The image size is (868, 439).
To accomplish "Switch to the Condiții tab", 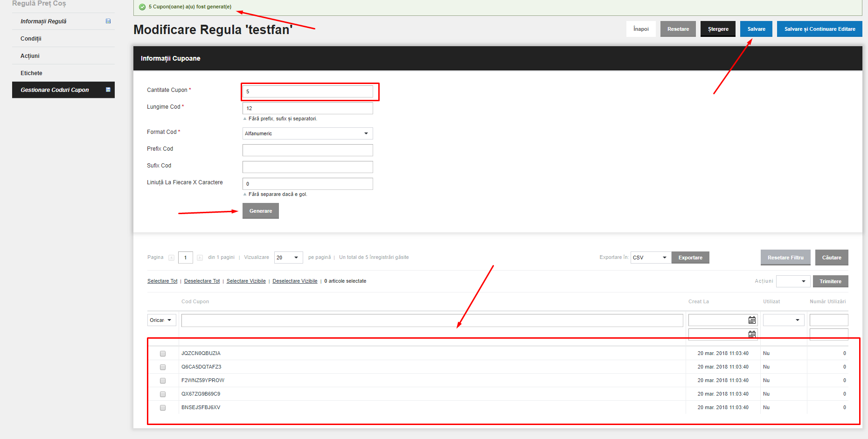I will tap(63, 39).
